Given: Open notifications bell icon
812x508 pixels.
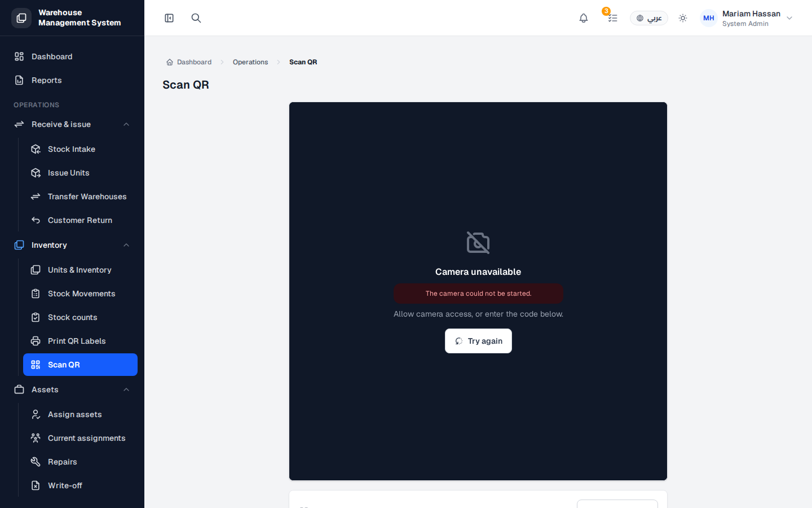Looking at the screenshot, I should 584,18.
